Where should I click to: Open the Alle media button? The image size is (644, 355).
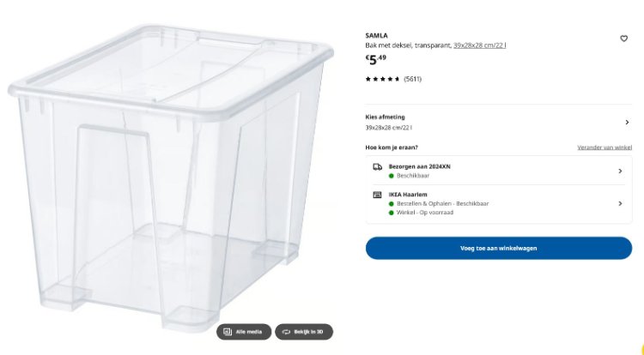coord(244,332)
